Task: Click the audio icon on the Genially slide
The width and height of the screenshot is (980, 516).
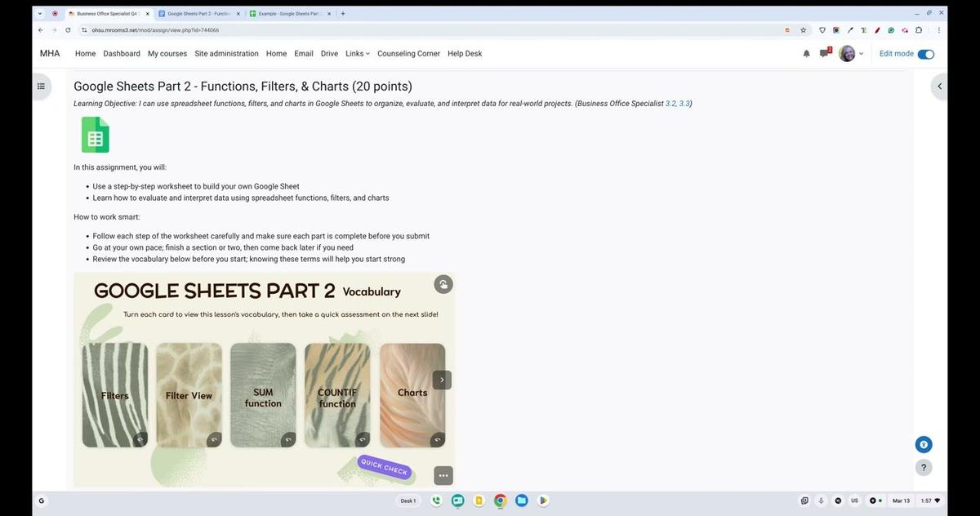Action: [x=443, y=284]
